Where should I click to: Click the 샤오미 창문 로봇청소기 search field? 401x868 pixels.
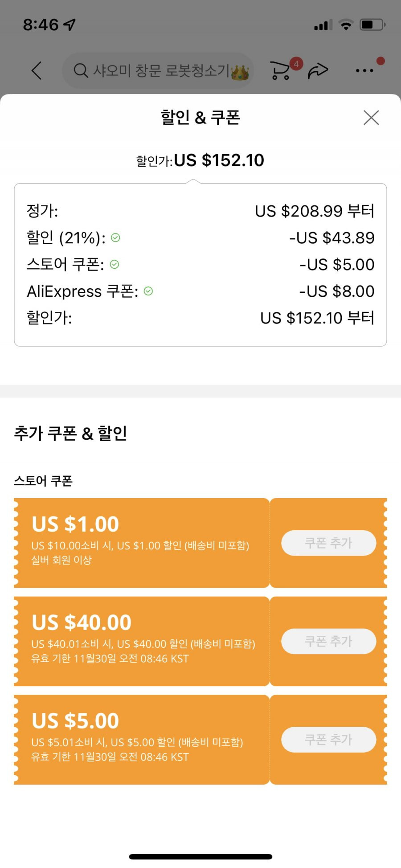tap(158, 70)
